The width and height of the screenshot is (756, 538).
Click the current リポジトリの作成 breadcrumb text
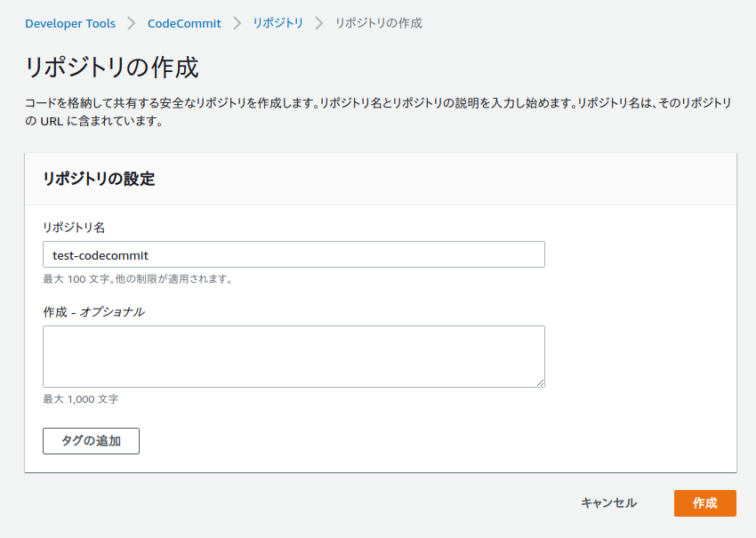point(379,23)
